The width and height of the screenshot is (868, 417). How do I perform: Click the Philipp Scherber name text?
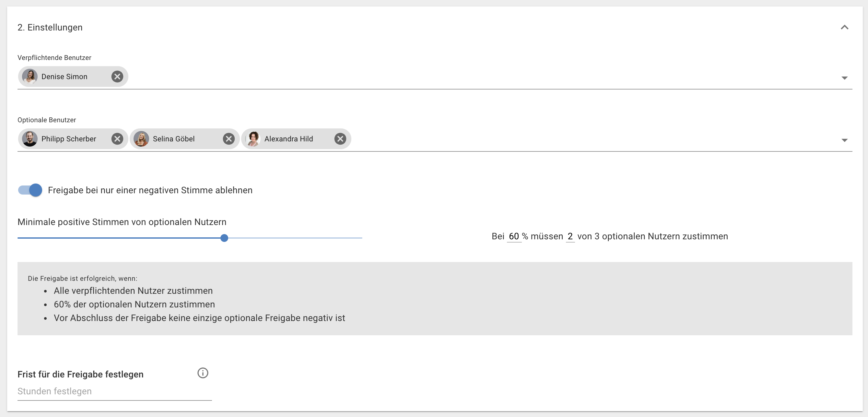point(69,139)
